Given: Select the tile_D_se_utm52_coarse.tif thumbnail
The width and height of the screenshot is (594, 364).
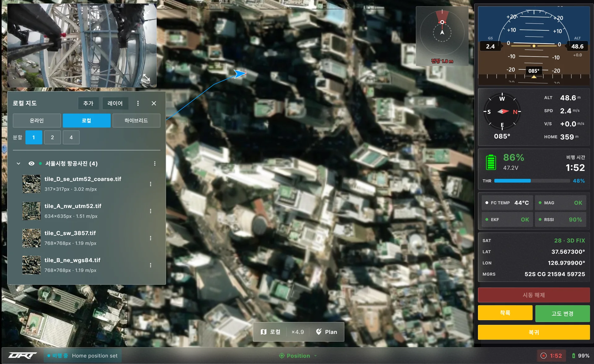Looking at the screenshot, I should 32,184.
